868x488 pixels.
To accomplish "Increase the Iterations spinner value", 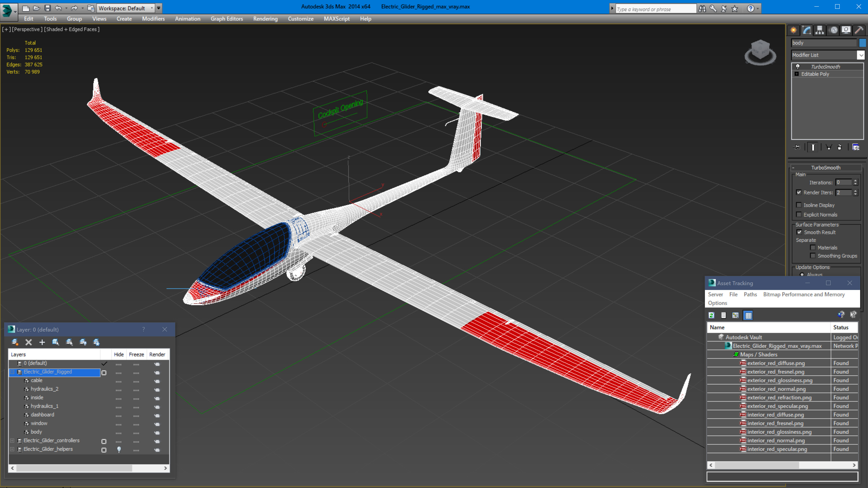I will click(856, 181).
